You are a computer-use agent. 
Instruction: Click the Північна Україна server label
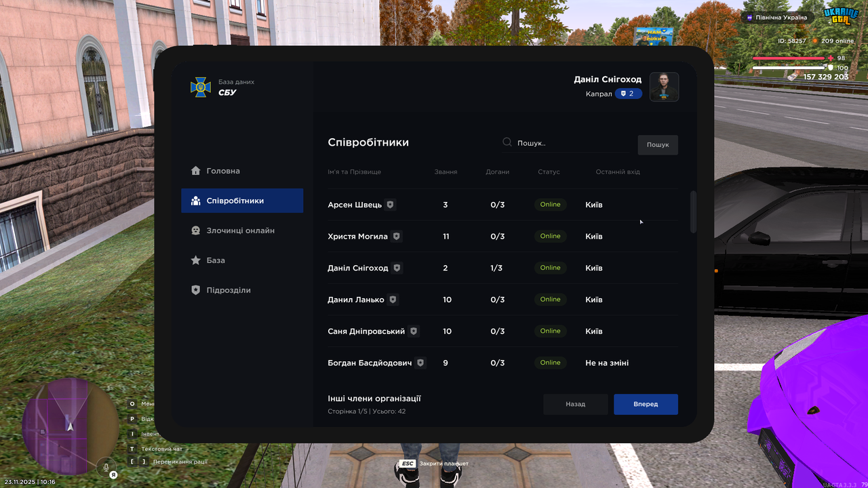click(777, 18)
